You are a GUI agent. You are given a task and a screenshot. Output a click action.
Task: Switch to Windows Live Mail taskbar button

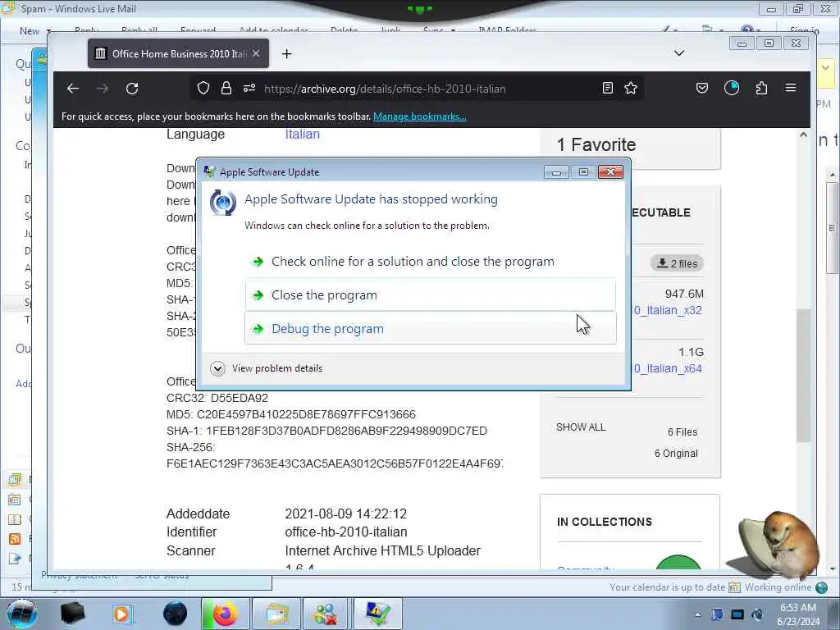276,614
